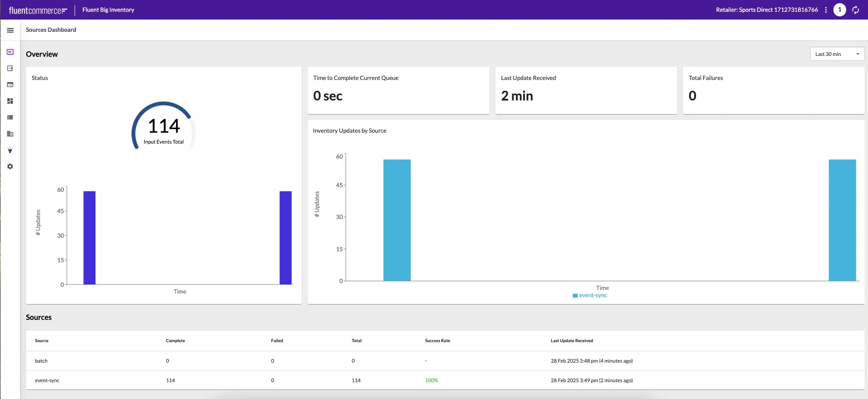The height and width of the screenshot is (399, 868).
Task: Sort by Success Rate column header
Action: tap(437, 340)
